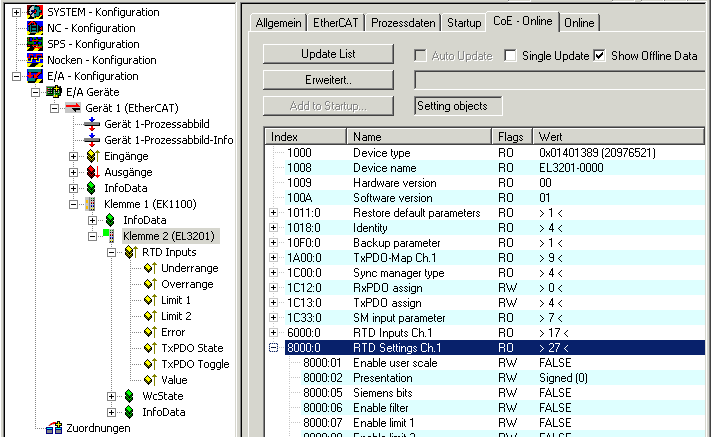The image size is (711, 437).
Task: Collapse the 8000:0 RTD Settings entry
Action: click(x=273, y=348)
